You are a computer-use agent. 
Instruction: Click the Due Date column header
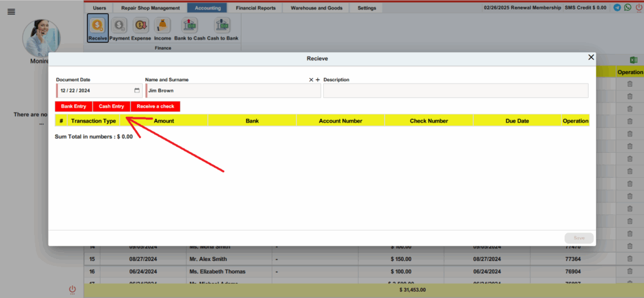(517, 121)
